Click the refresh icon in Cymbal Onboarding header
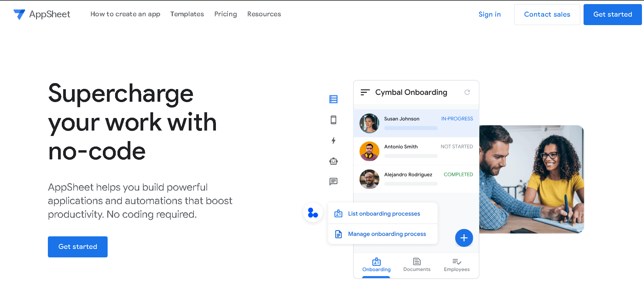This screenshot has height=294, width=644. pos(467,92)
